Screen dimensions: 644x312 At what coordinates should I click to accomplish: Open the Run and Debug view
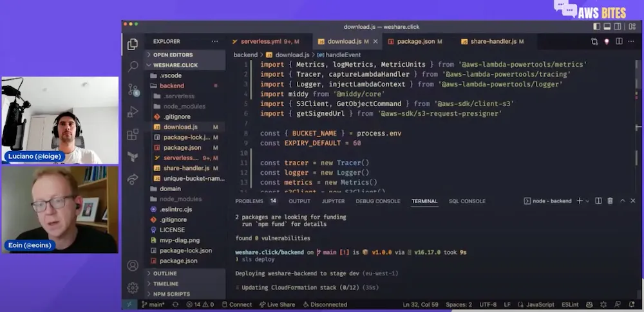click(x=133, y=111)
